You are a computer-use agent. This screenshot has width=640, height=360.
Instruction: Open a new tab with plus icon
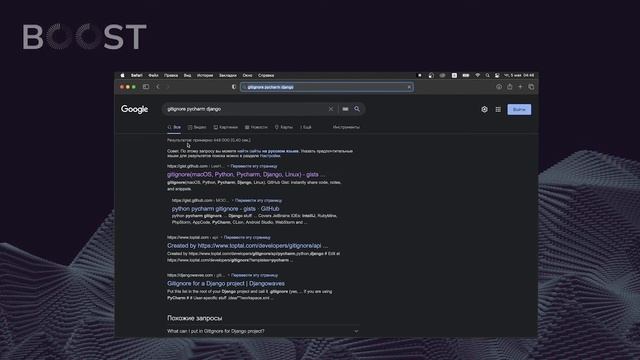point(520,87)
